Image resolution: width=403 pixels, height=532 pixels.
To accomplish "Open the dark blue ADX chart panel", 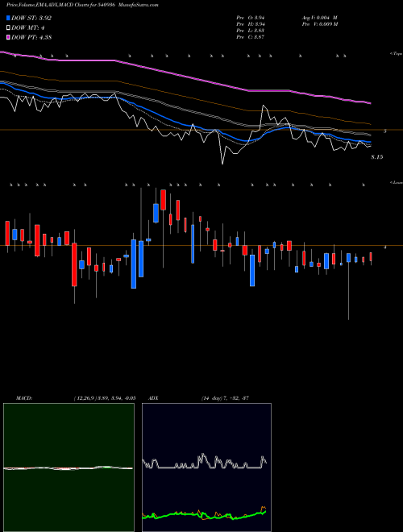I will pos(206,468).
